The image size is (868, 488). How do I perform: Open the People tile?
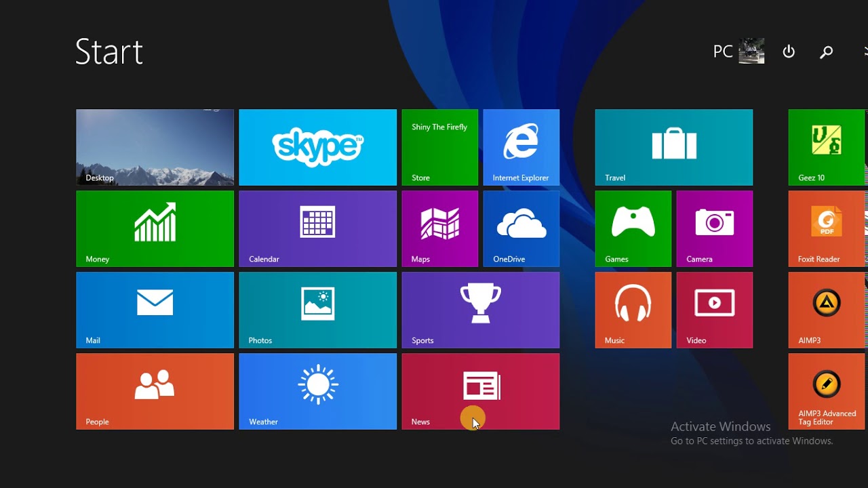click(155, 391)
